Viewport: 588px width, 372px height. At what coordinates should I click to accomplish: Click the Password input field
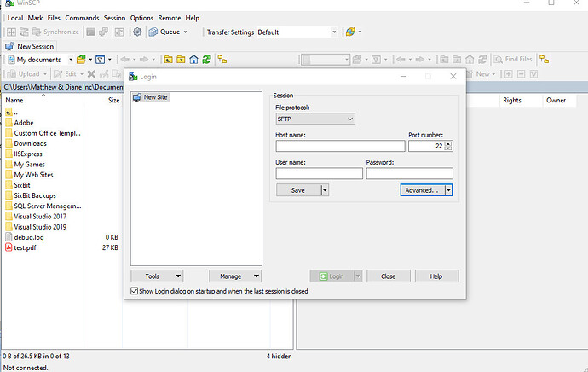click(x=410, y=173)
